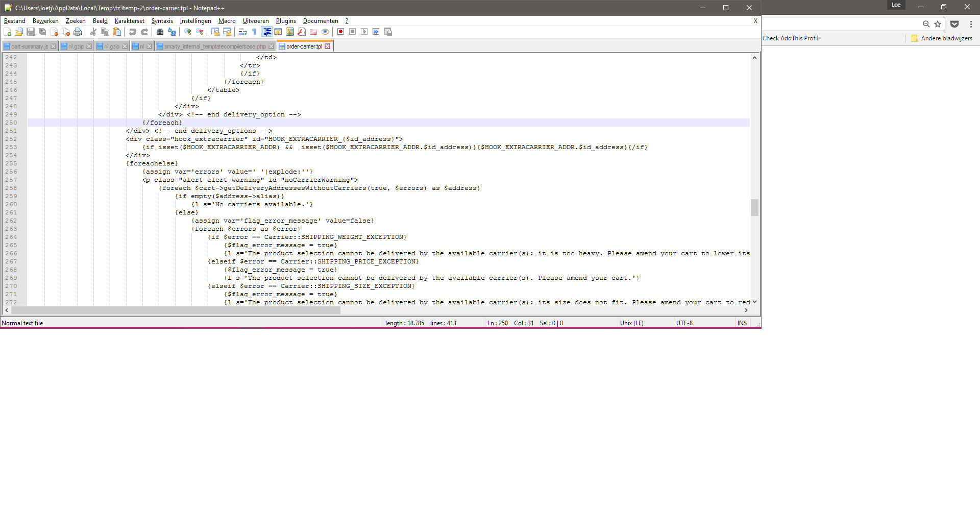Redo the edit via the toolbar arrow
This screenshot has height=531, width=980.
pyautogui.click(x=144, y=32)
